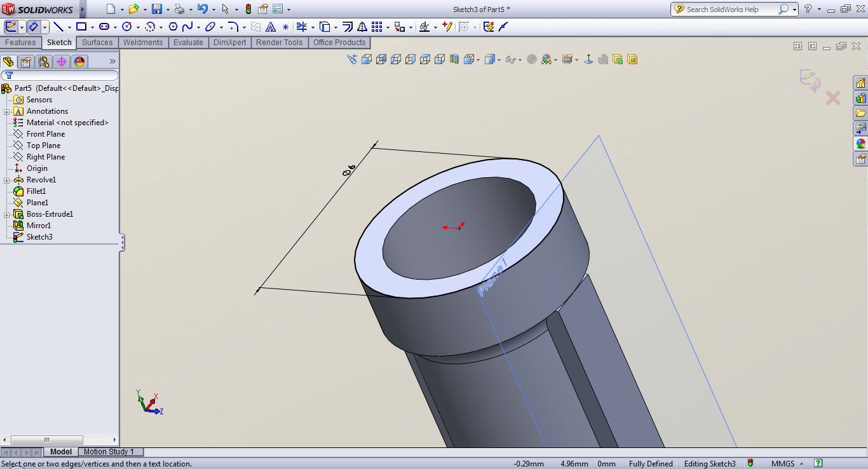Open the PropertyManager panel tab
The image size is (868, 469).
25,62
